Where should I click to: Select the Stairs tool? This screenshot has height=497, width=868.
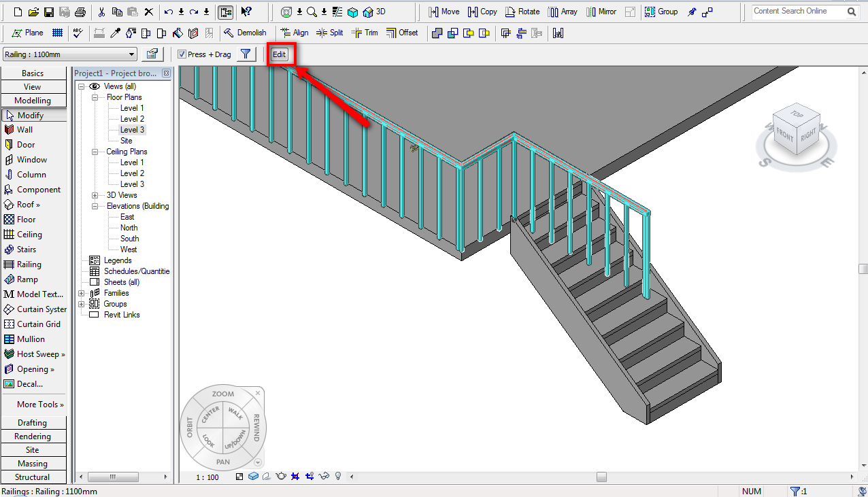pos(26,250)
